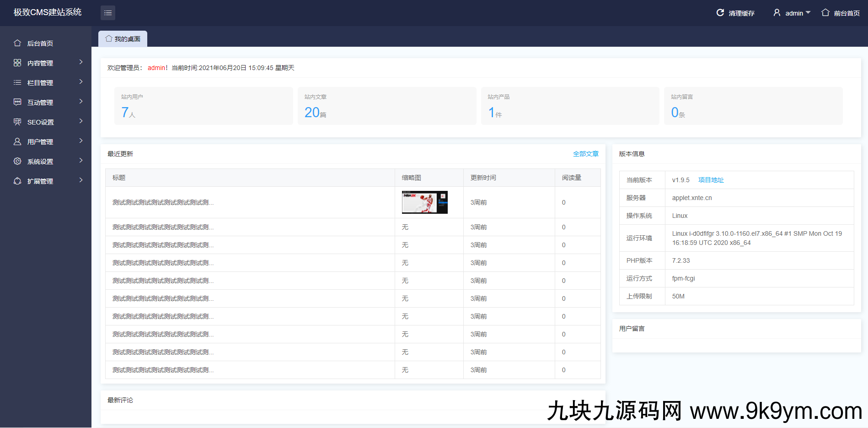Click the 内容管理 grid icon
Image resolution: width=868 pixels, height=428 pixels.
click(x=17, y=63)
